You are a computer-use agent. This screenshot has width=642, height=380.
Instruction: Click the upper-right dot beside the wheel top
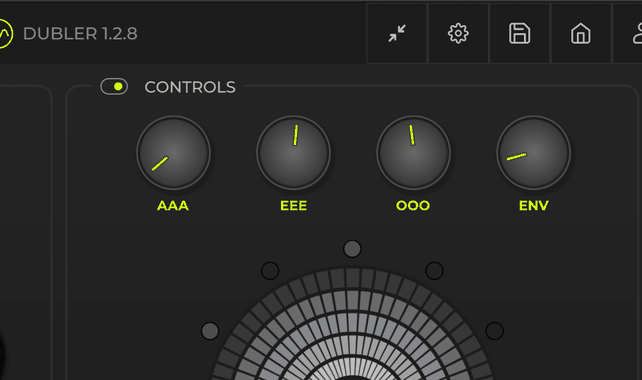coord(434,271)
